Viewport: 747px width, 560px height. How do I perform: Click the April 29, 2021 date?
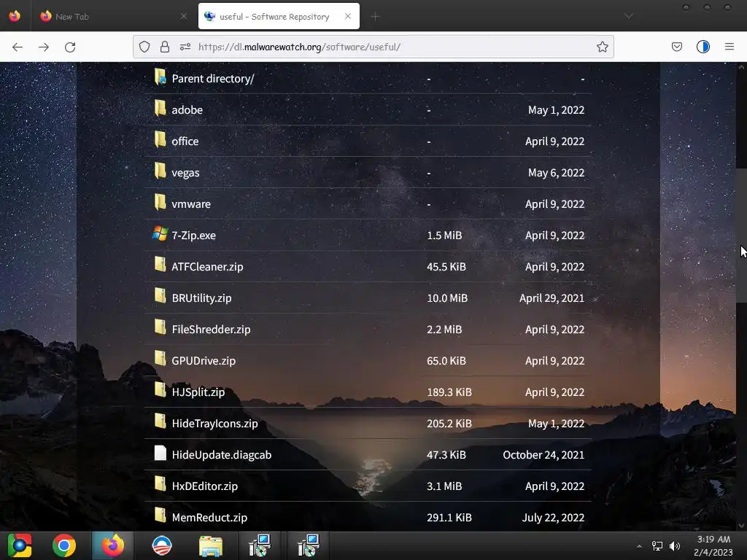[551, 298]
